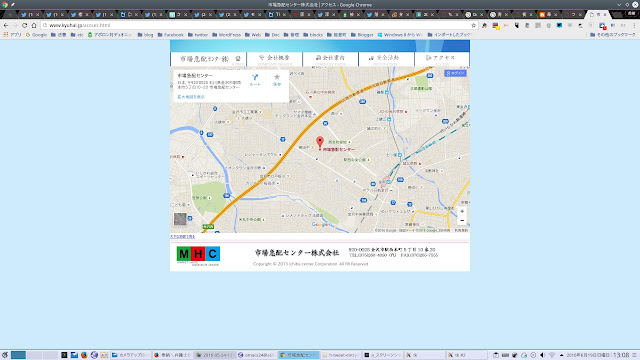Click the ログイン button on the map
640x360 pixels.
click(x=456, y=73)
